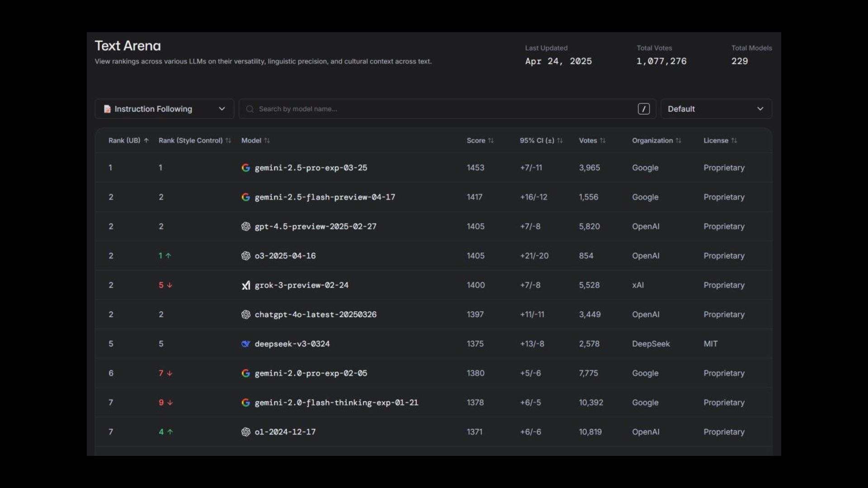Click Last Updated date Apr 24, 2025
The image size is (868, 488).
click(x=558, y=61)
